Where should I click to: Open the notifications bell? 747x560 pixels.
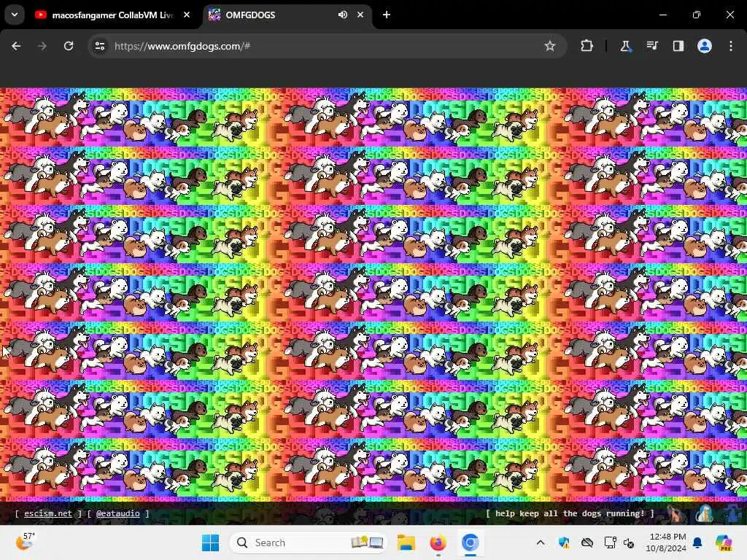[x=697, y=542]
